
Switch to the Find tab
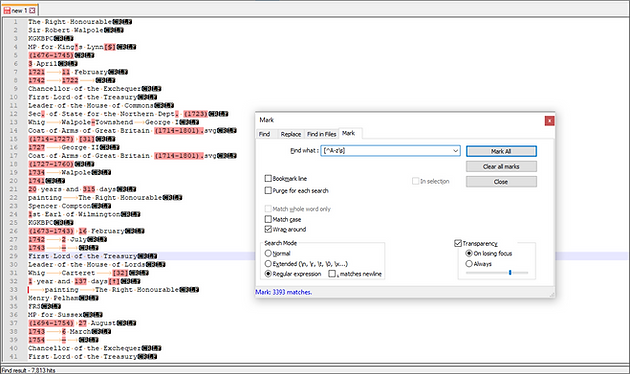point(264,134)
